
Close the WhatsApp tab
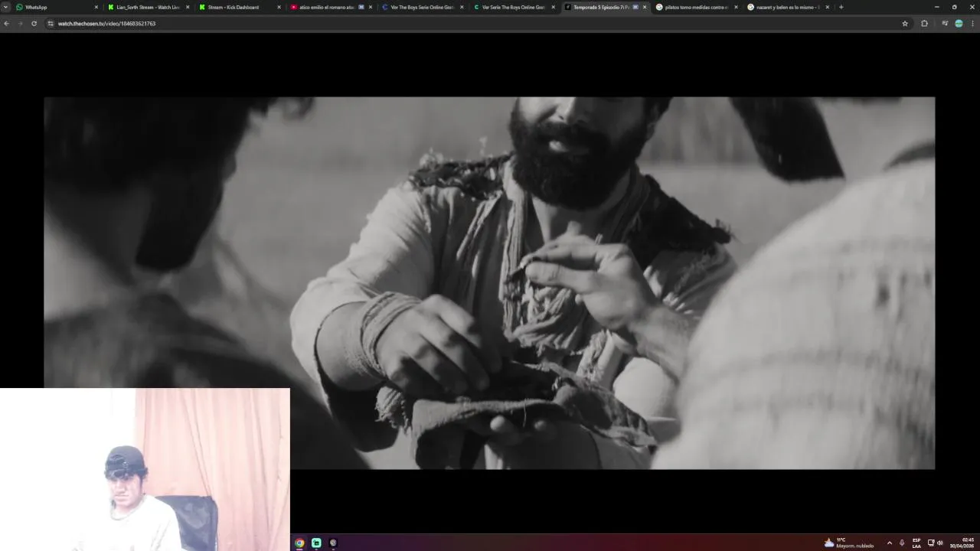coord(96,7)
